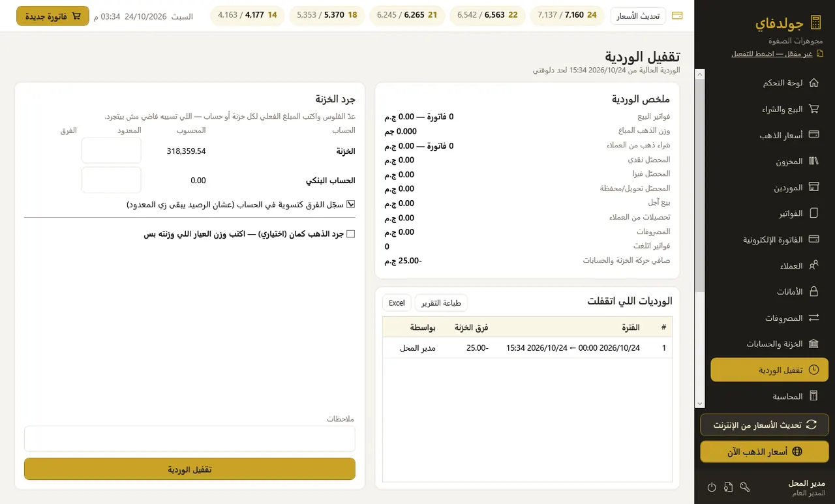Click the people icon next to العملاء
Image resolution: width=835 pixels, height=504 pixels.
[x=813, y=265]
